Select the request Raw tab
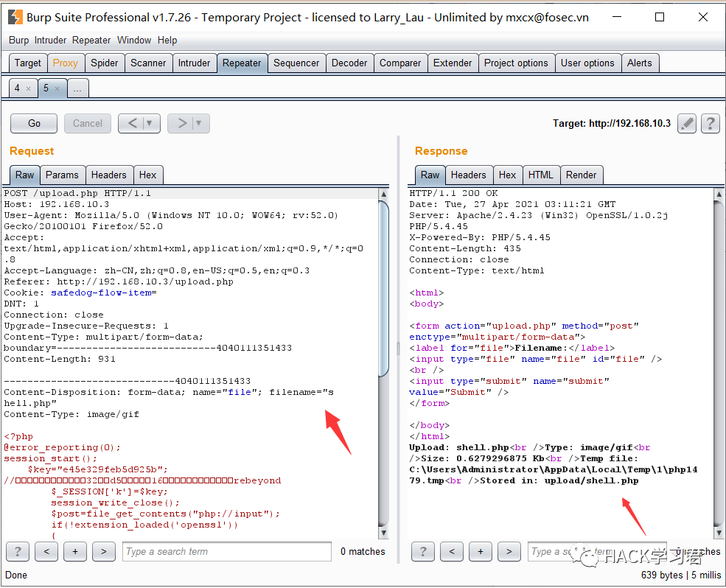The height and width of the screenshot is (588, 726). coord(24,175)
